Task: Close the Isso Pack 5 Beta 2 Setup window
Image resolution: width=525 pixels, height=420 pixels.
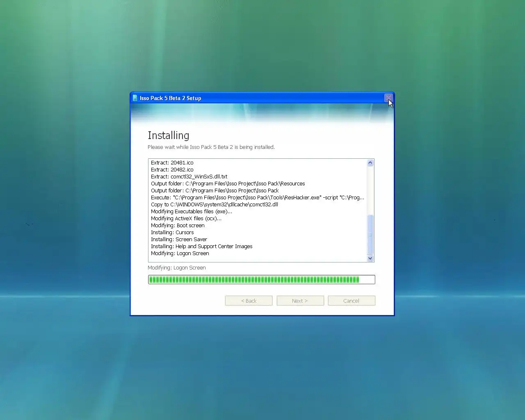Action: tap(388, 98)
